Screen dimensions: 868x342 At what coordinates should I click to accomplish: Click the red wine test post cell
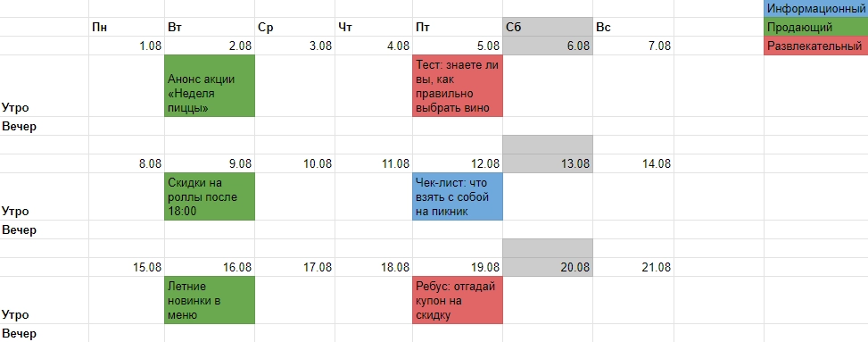(458, 86)
